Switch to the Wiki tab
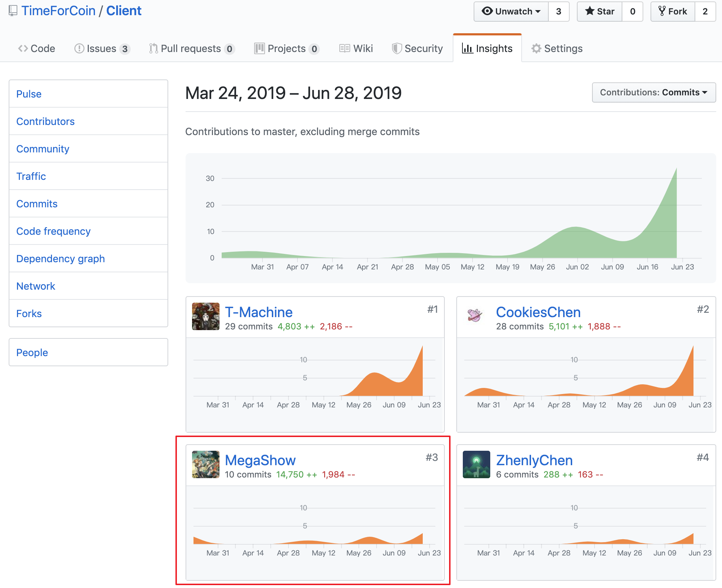Viewport: 722px width, 588px height. pos(356,48)
